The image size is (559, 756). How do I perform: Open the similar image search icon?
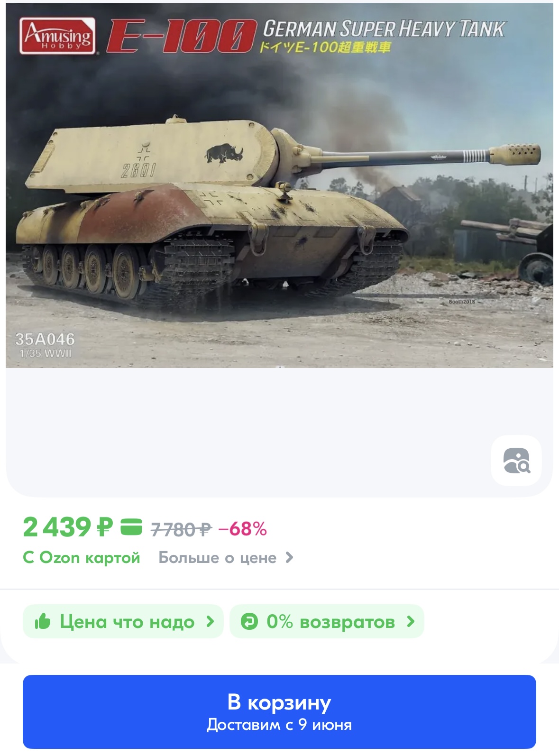click(516, 461)
